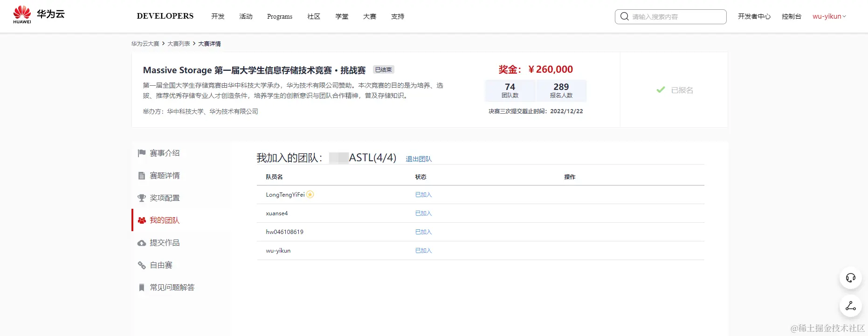868x336 pixels.
Task: Open the 支持 menu
Action: [x=398, y=16]
